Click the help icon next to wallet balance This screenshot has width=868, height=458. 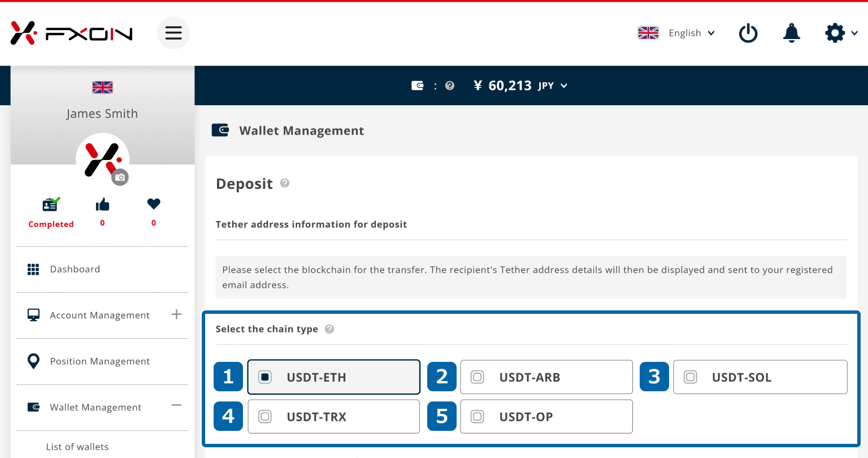[450, 85]
